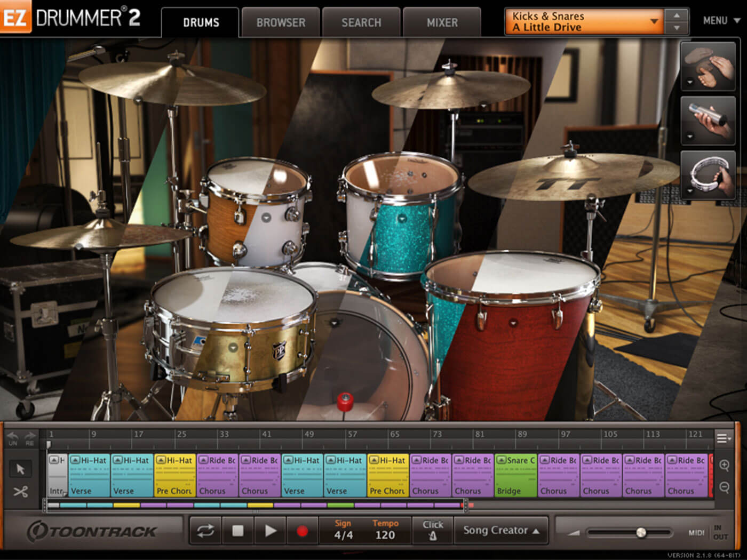Click the Toontrack logo
The image size is (747, 560).
pyautogui.click(x=92, y=531)
